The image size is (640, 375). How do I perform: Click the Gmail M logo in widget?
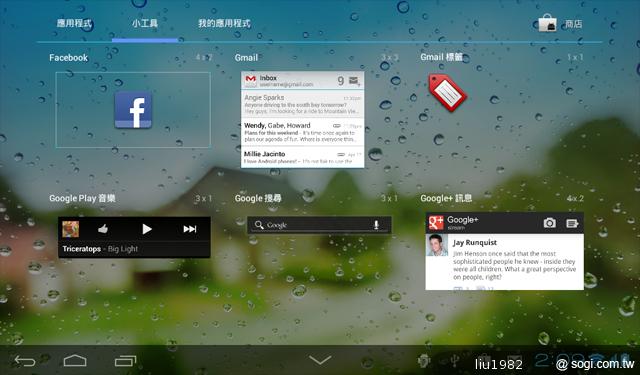(x=251, y=79)
